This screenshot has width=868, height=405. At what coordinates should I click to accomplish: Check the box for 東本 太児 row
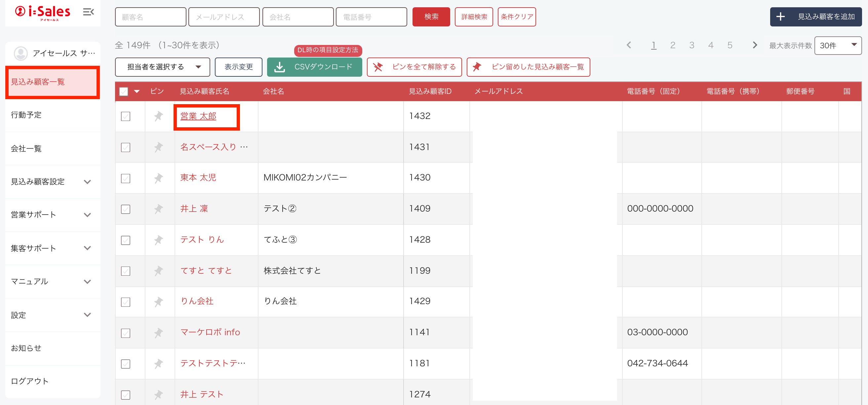coord(125,178)
